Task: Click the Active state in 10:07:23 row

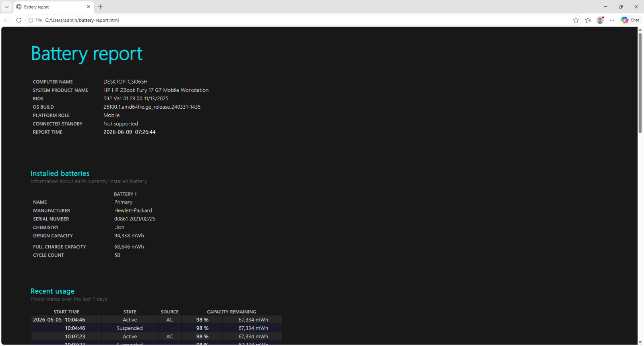Action: click(x=130, y=337)
